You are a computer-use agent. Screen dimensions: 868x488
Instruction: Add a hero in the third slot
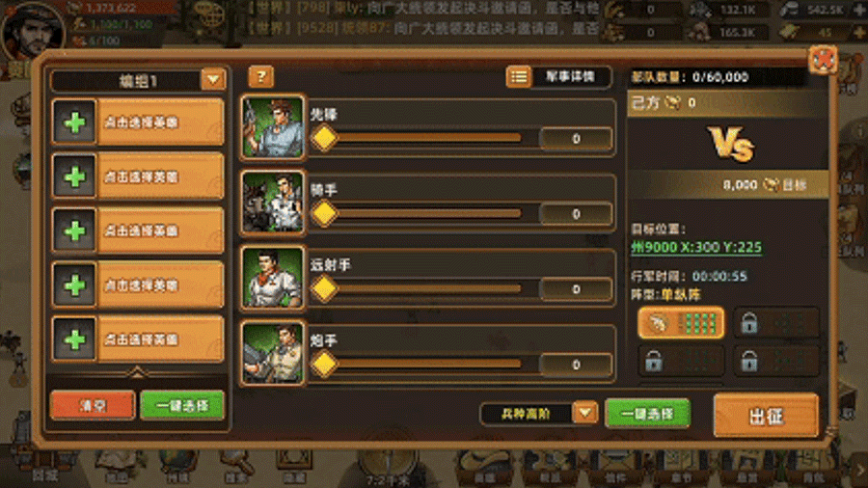74,230
